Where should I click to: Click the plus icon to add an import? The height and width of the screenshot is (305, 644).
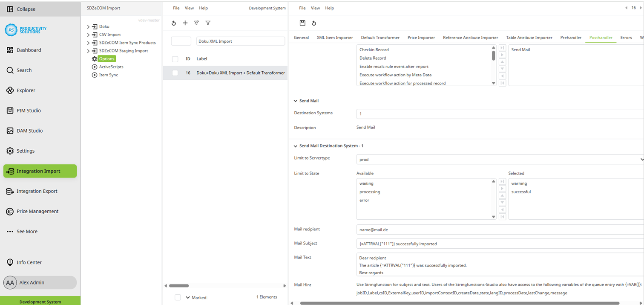(x=185, y=23)
